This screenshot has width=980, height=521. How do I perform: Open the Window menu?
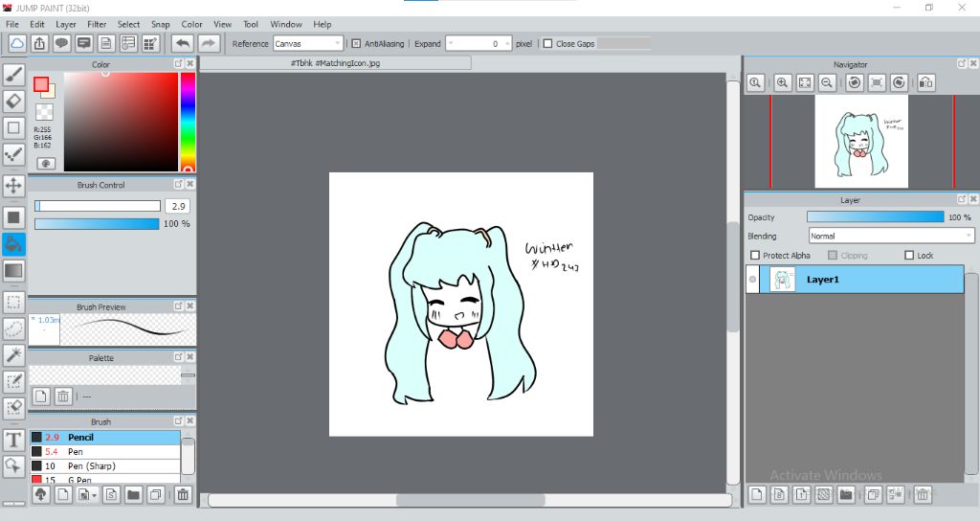pos(286,24)
